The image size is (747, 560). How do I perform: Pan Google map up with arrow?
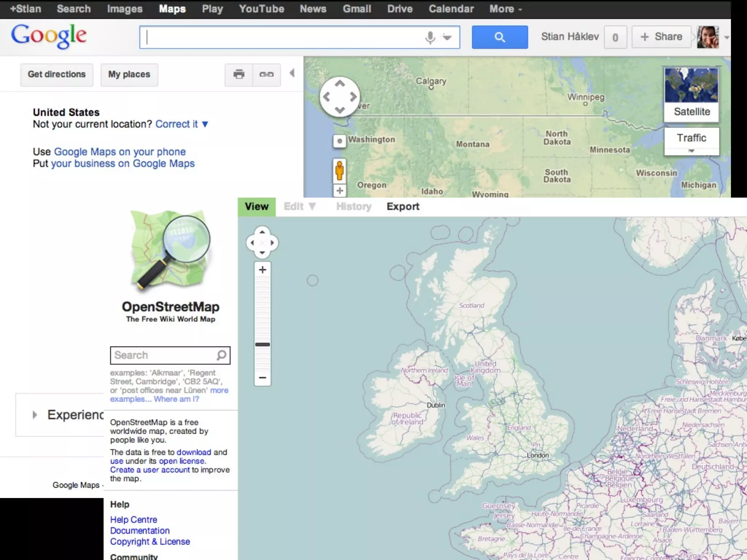point(340,83)
